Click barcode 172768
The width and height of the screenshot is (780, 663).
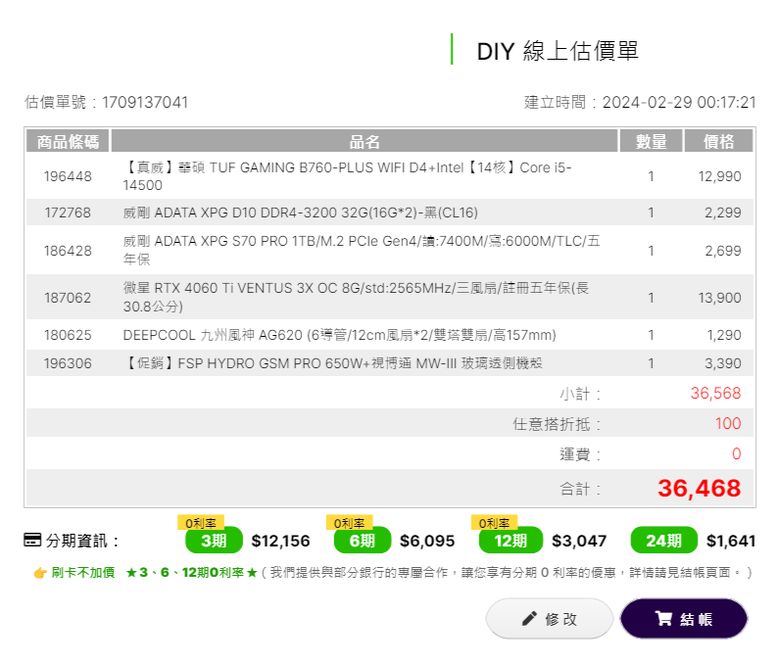tap(68, 213)
